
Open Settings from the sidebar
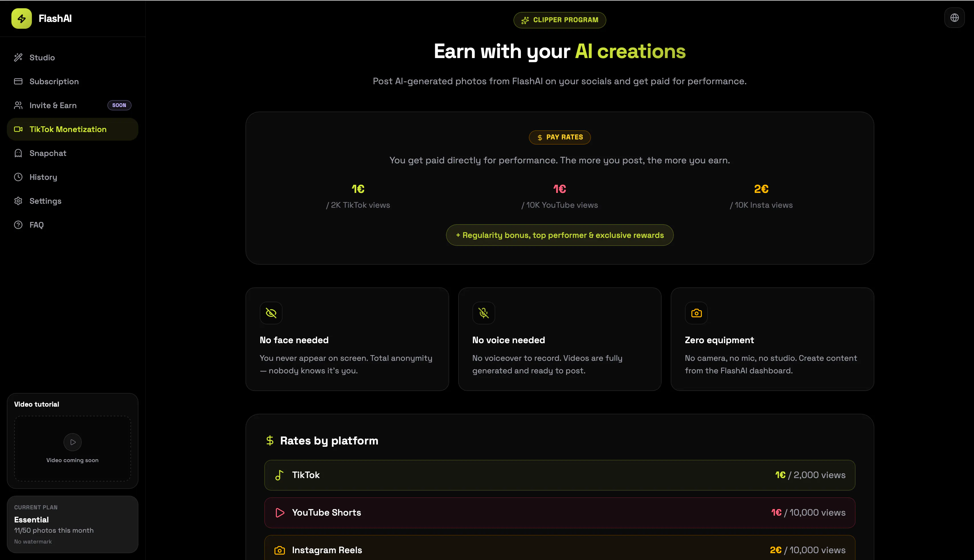[72, 201]
